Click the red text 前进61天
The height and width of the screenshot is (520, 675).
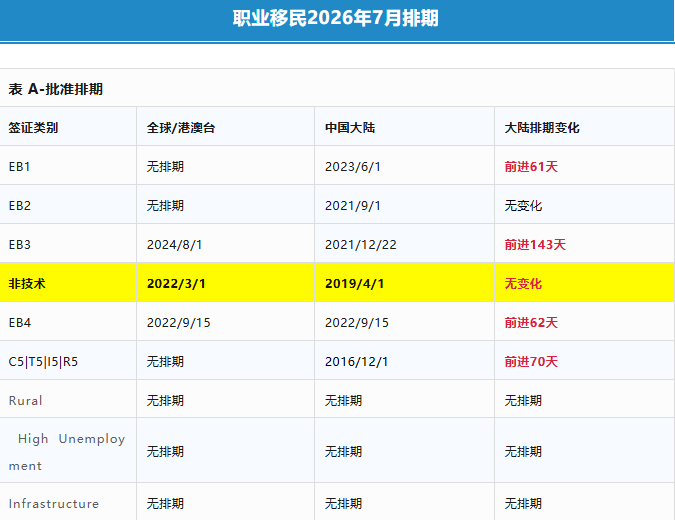tap(531, 167)
